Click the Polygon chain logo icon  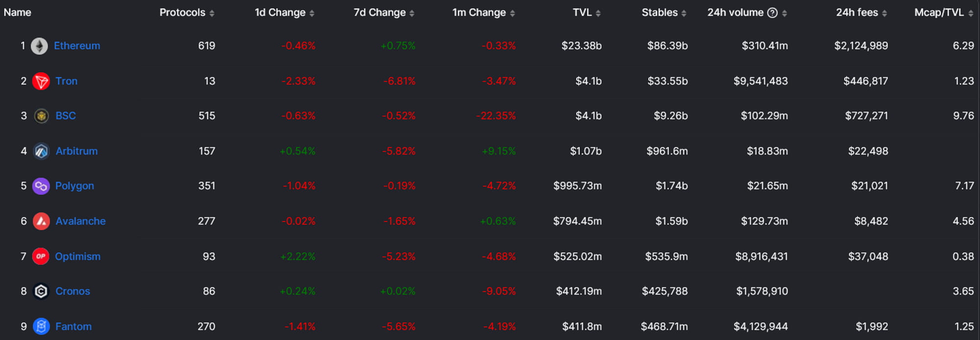41,186
